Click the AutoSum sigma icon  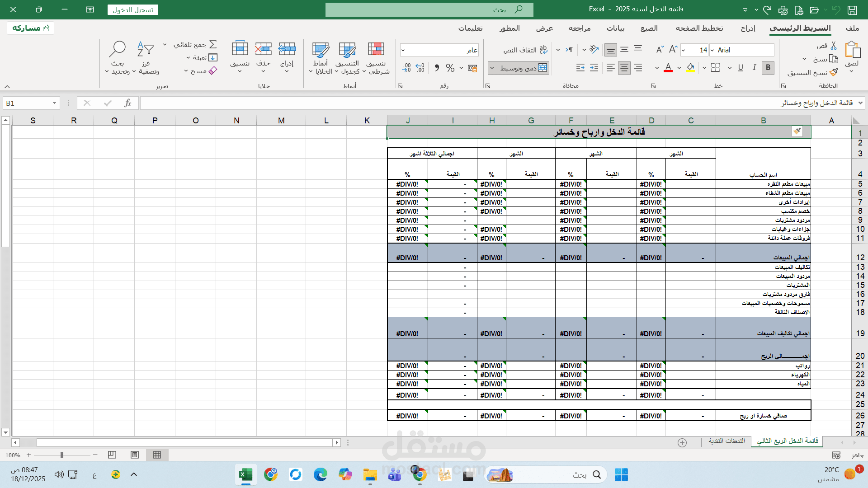(x=213, y=44)
